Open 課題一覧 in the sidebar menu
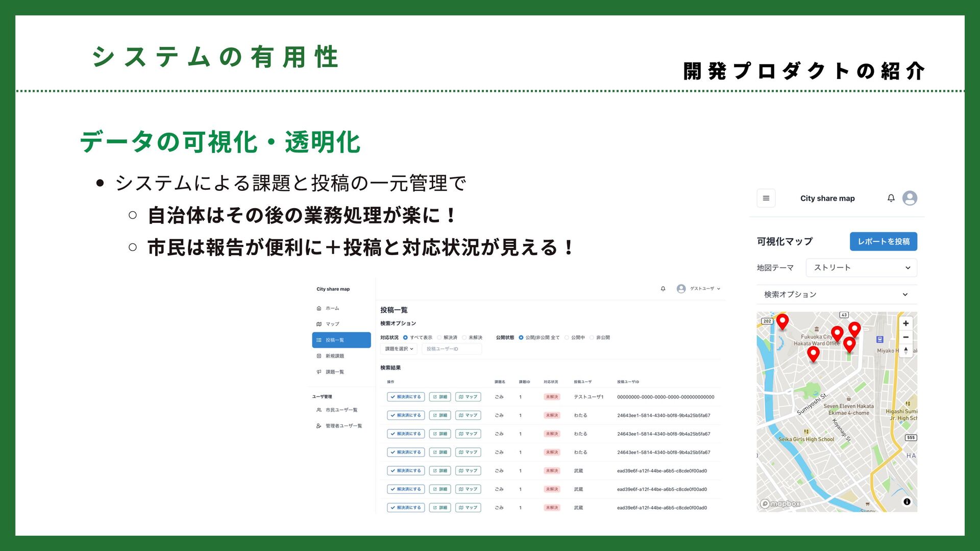The height and width of the screenshot is (551, 980). coord(334,372)
